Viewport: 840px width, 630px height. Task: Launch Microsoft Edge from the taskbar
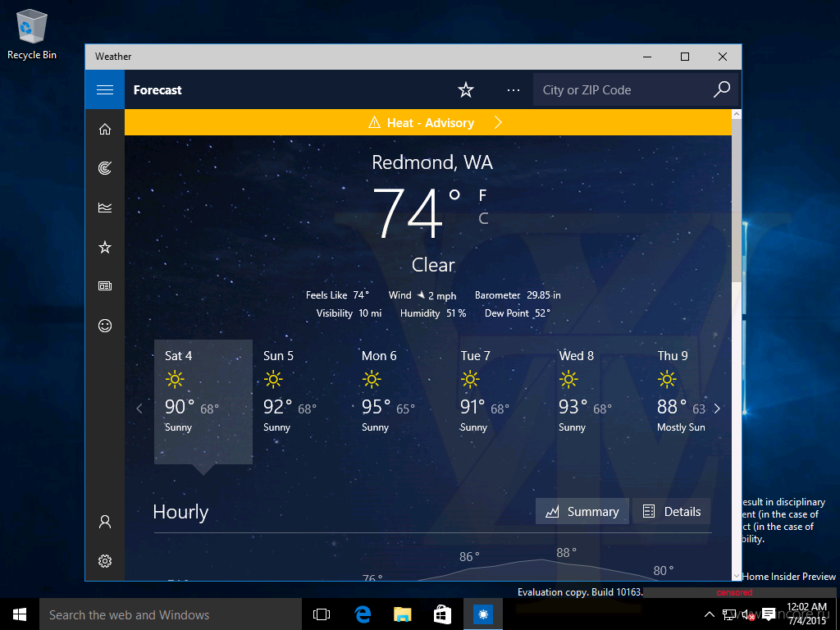(363, 614)
